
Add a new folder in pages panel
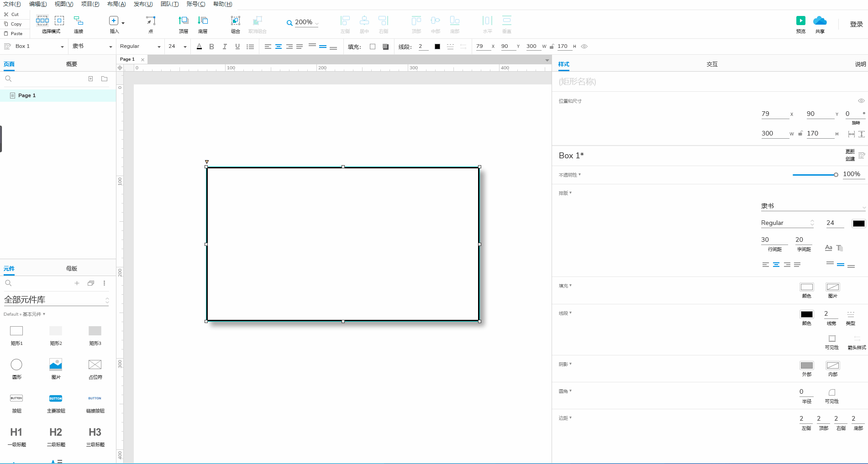click(104, 79)
